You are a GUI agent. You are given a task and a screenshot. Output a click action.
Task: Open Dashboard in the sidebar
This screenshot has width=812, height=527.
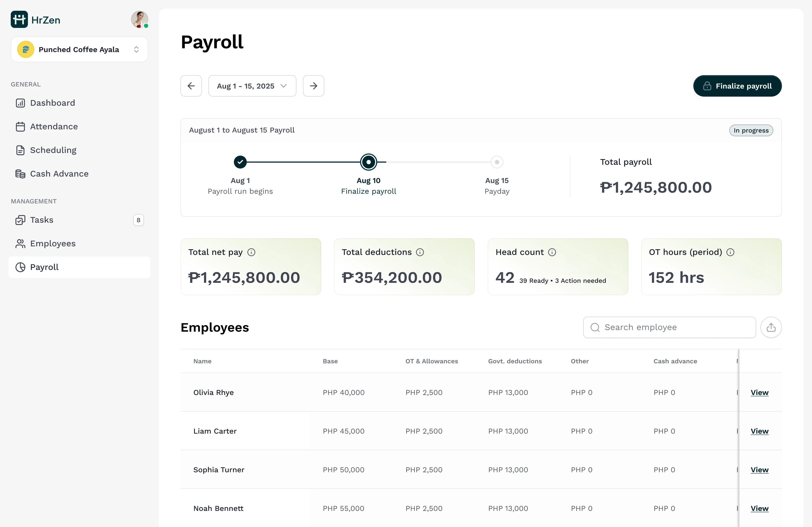click(x=52, y=103)
